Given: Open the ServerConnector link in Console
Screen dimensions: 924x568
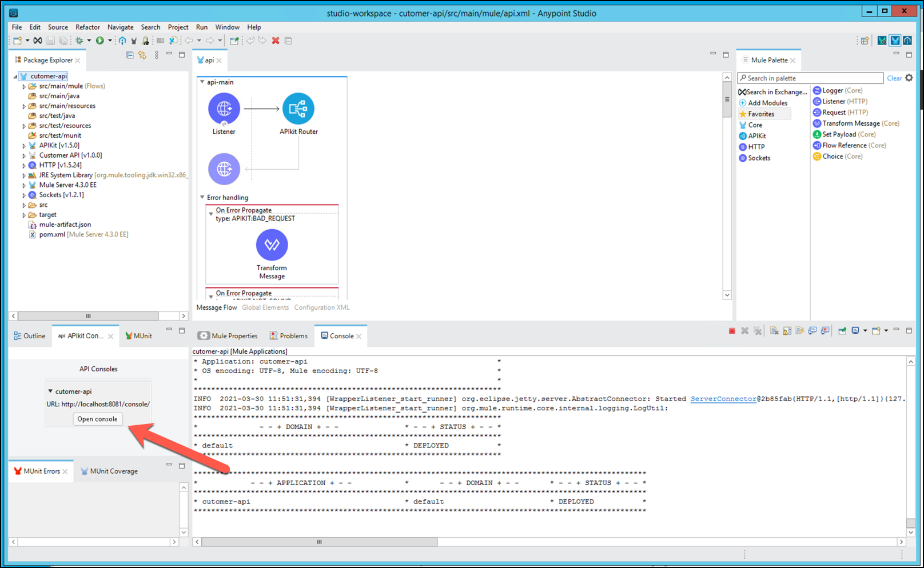Looking at the screenshot, I should [723, 399].
